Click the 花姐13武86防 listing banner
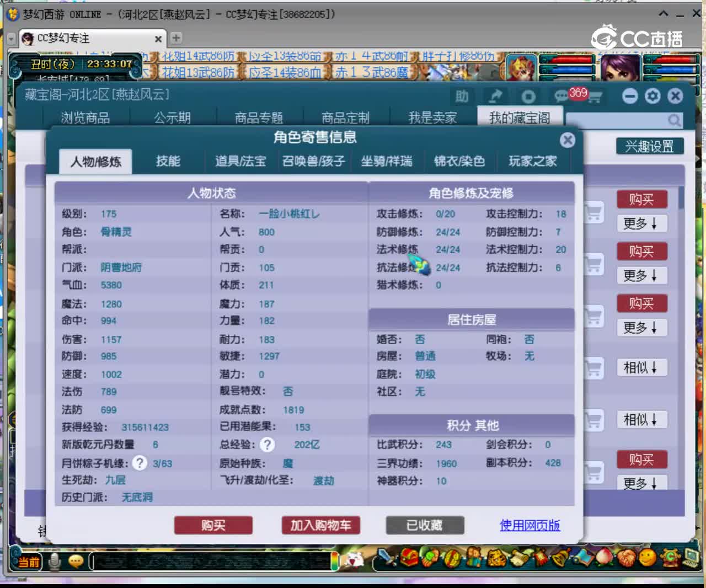Viewport: 706px width, 588px height. pyautogui.click(x=197, y=72)
